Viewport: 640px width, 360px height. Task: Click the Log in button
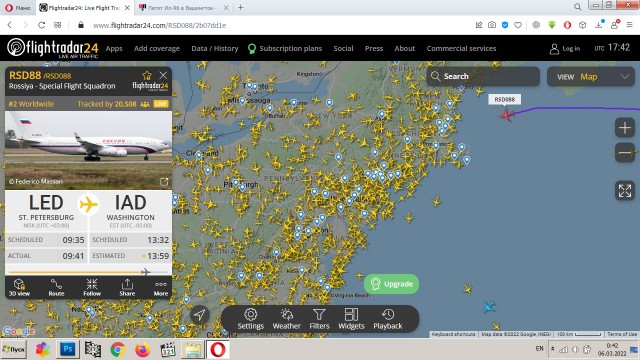point(565,49)
